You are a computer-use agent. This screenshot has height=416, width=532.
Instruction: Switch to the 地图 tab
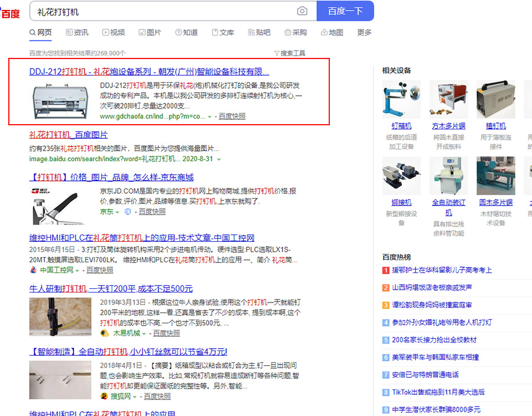point(332,32)
